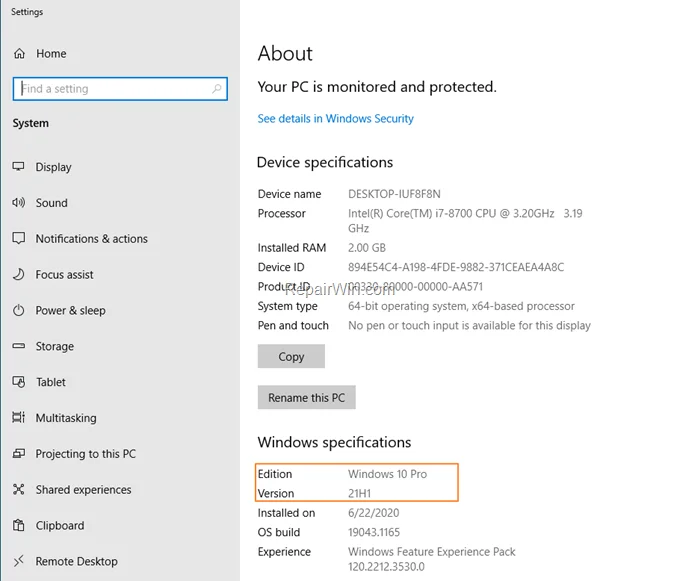This screenshot has height=581, width=680.
Task: Open Sound settings
Action: click(x=52, y=203)
